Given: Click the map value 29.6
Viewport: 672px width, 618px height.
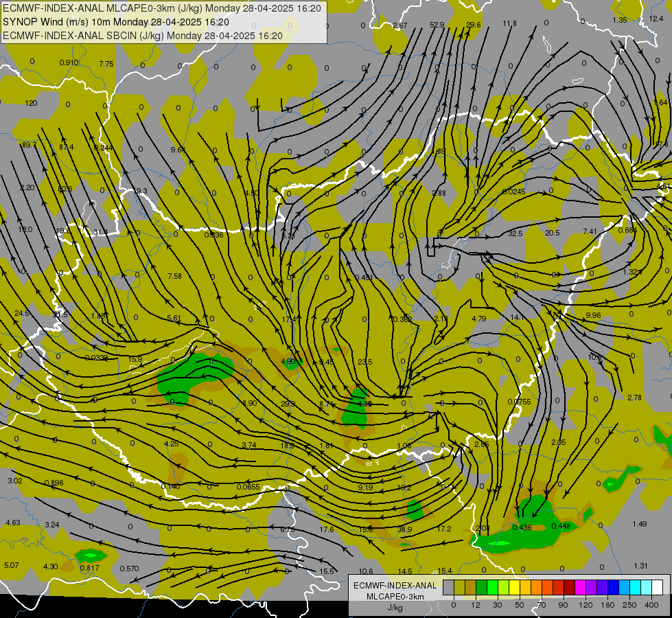Looking at the screenshot, I should 473,25.
